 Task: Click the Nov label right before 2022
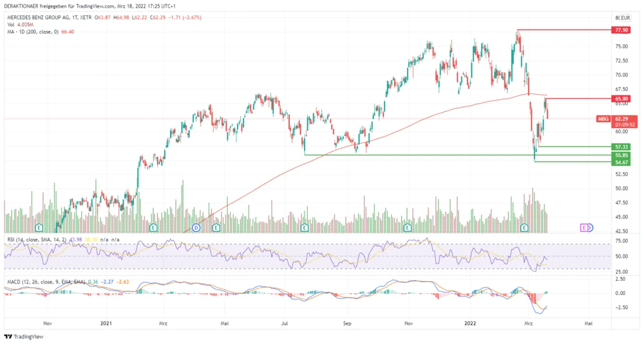tap(409, 323)
